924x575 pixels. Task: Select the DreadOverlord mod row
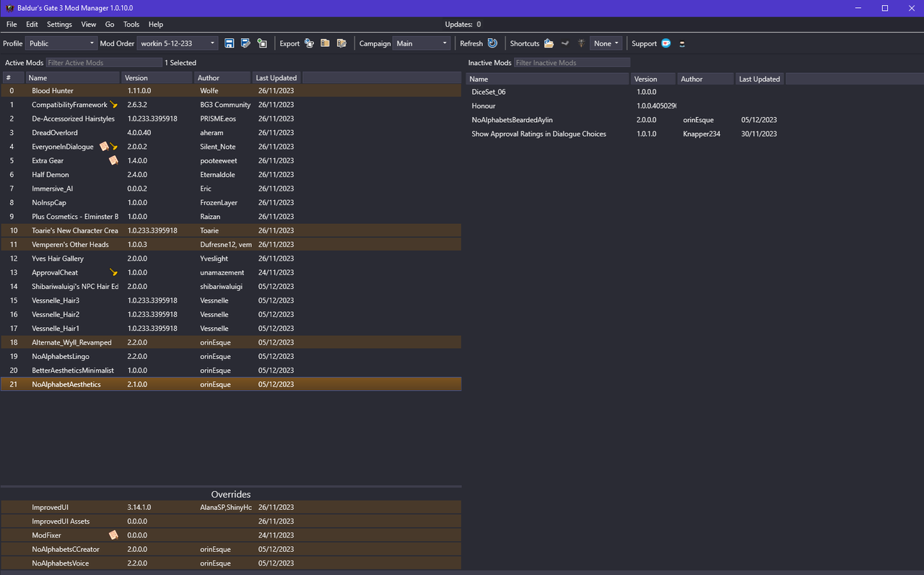pyautogui.click(x=231, y=133)
